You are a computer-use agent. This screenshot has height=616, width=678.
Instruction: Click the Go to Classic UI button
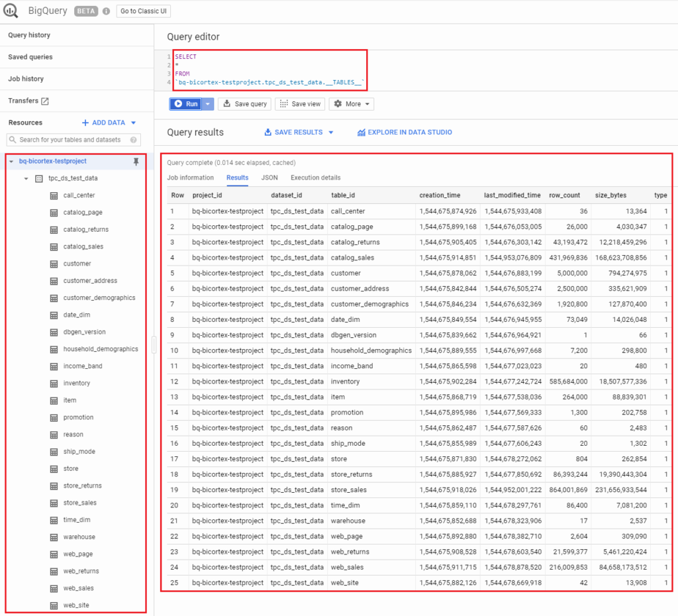coord(143,11)
